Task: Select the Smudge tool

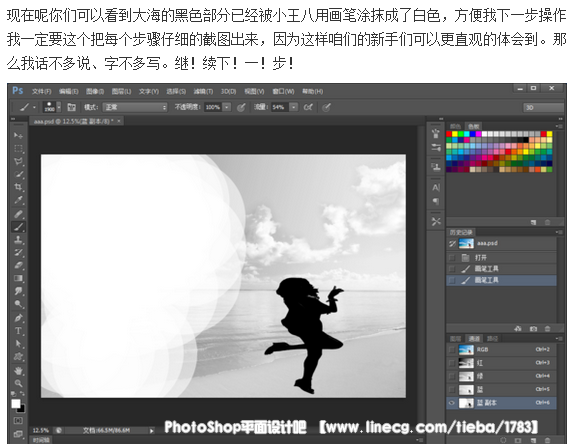Action: coord(18,291)
